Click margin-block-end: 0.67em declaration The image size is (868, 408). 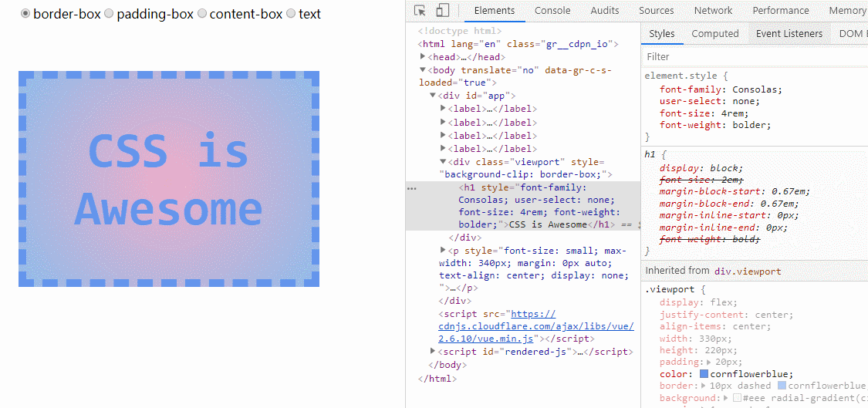pos(728,204)
